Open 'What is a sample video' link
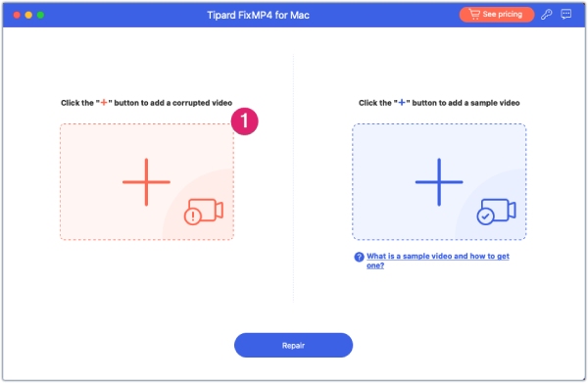Screen dimensions: 588x383 coord(438,261)
